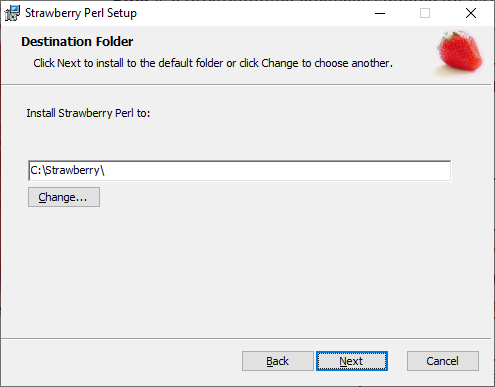The image size is (495, 387).
Task: Place cursor after the C:\Strawberry\ path text
Action: 106,171
